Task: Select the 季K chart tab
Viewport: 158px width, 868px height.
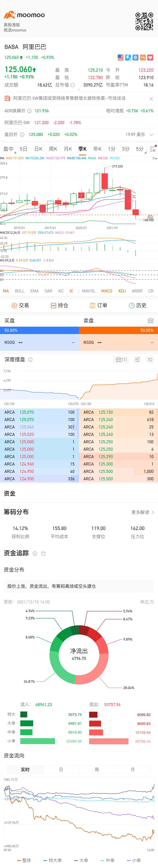Action: click(x=82, y=149)
